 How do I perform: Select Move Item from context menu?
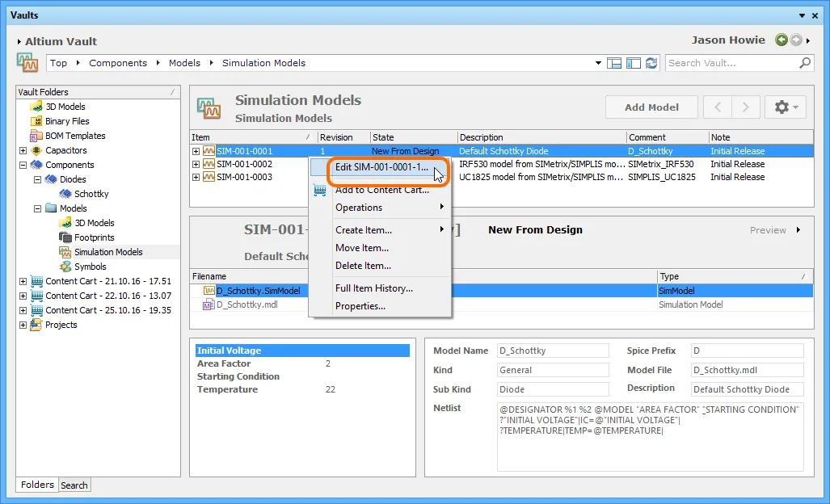coord(381,247)
